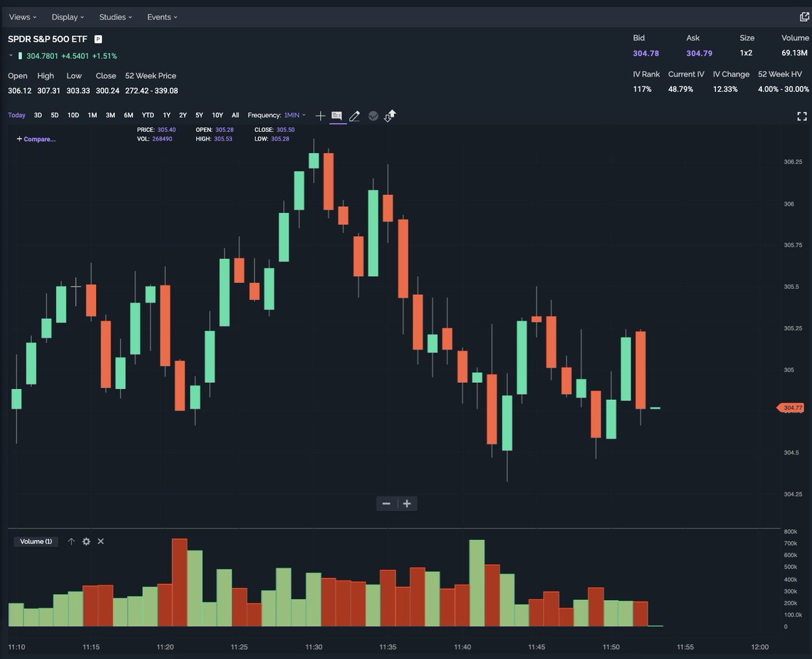This screenshot has width=812, height=659.
Task: Click the Compare... link
Action: pyautogui.click(x=36, y=139)
